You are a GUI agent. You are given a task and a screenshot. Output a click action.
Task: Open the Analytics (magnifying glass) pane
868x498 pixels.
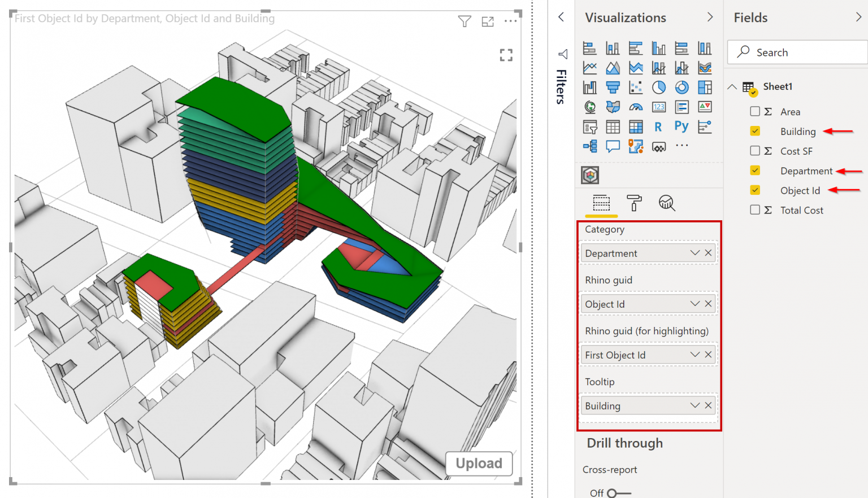[667, 204]
